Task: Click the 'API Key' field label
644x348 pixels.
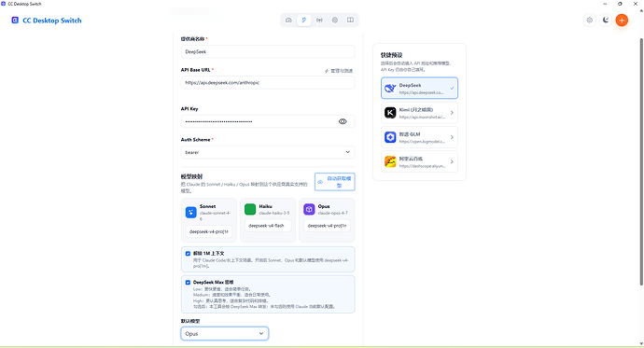Action: click(x=189, y=109)
